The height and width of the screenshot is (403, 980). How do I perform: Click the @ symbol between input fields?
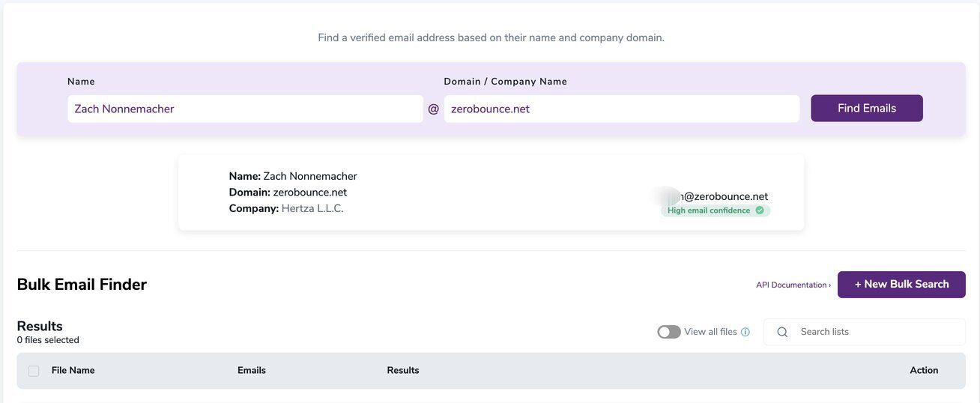tap(433, 109)
